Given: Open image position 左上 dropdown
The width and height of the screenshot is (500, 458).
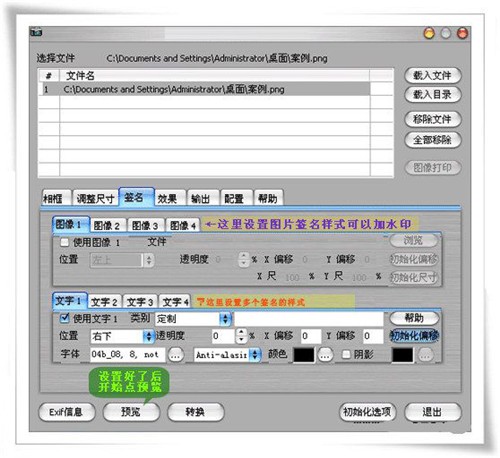Looking at the screenshot, I should pyautogui.click(x=122, y=260).
